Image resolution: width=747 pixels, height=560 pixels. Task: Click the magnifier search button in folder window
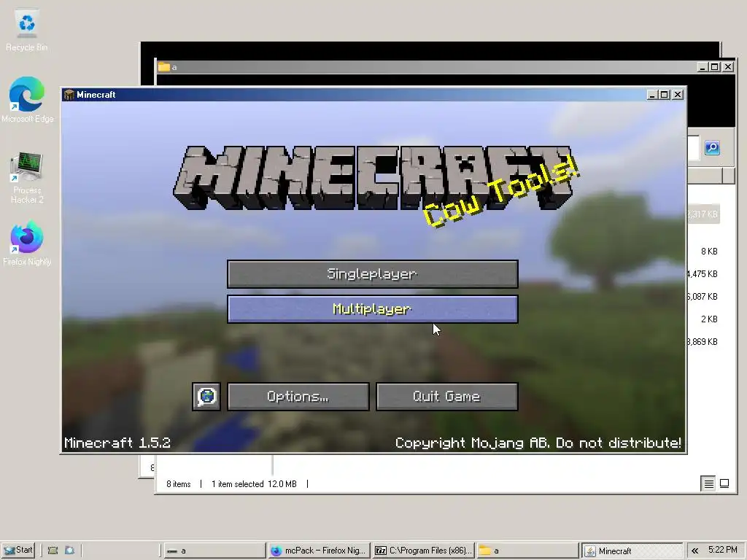[x=712, y=147]
